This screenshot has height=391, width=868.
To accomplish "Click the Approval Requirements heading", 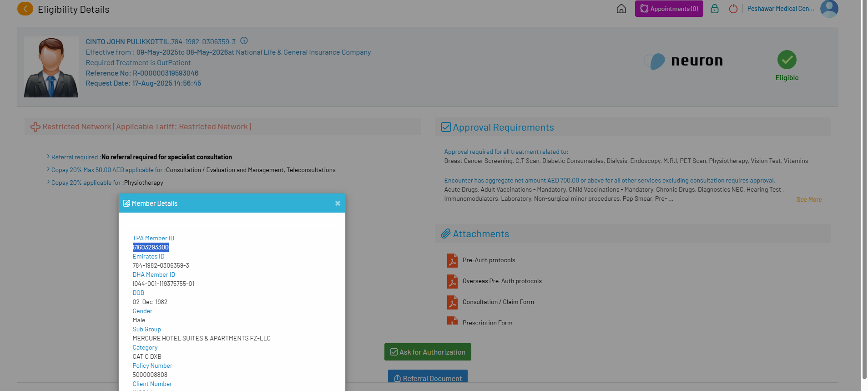I will pos(504,127).
